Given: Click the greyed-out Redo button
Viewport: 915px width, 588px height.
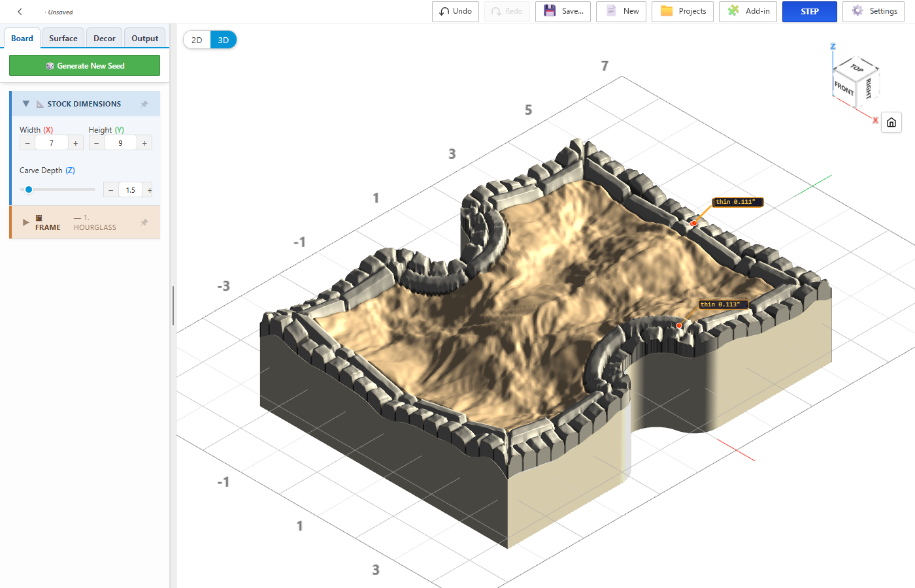Looking at the screenshot, I should click(x=507, y=12).
